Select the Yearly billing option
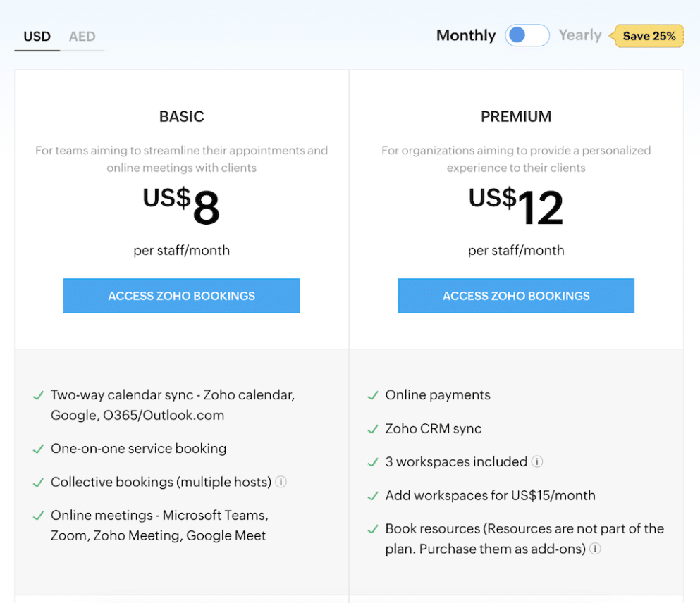This screenshot has width=700, height=603. click(x=579, y=35)
